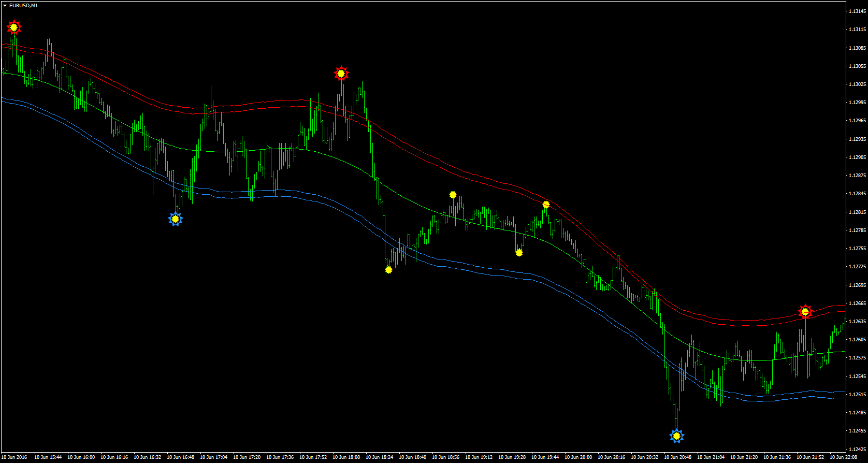Click price level 1.12935 on the scale
868x463 pixels.
(x=857, y=139)
